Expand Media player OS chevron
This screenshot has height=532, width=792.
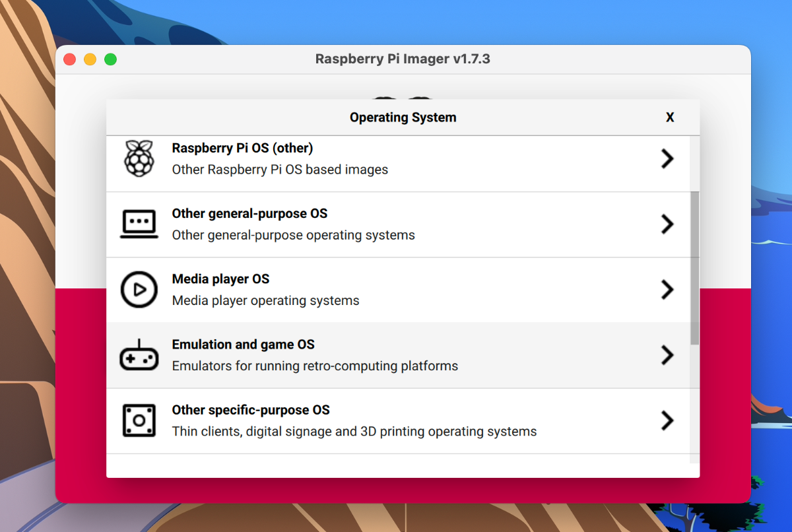coord(667,289)
